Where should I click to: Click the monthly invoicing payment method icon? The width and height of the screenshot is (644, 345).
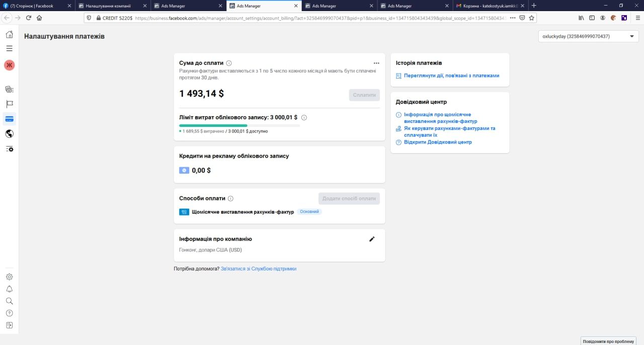click(184, 212)
